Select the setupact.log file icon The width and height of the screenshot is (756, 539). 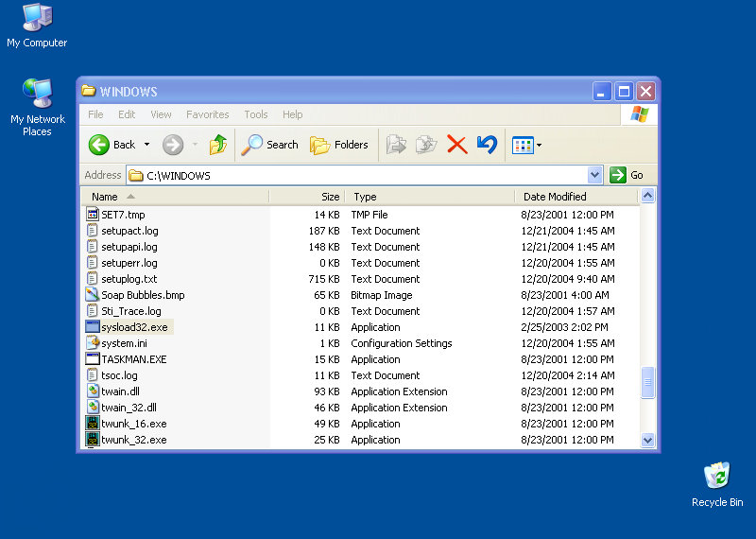pos(92,230)
